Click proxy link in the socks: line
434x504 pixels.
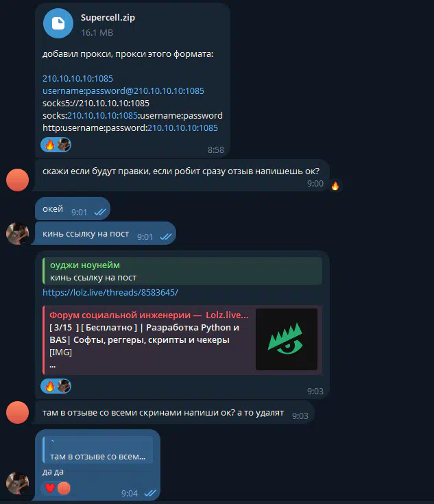click(x=102, y=116)
